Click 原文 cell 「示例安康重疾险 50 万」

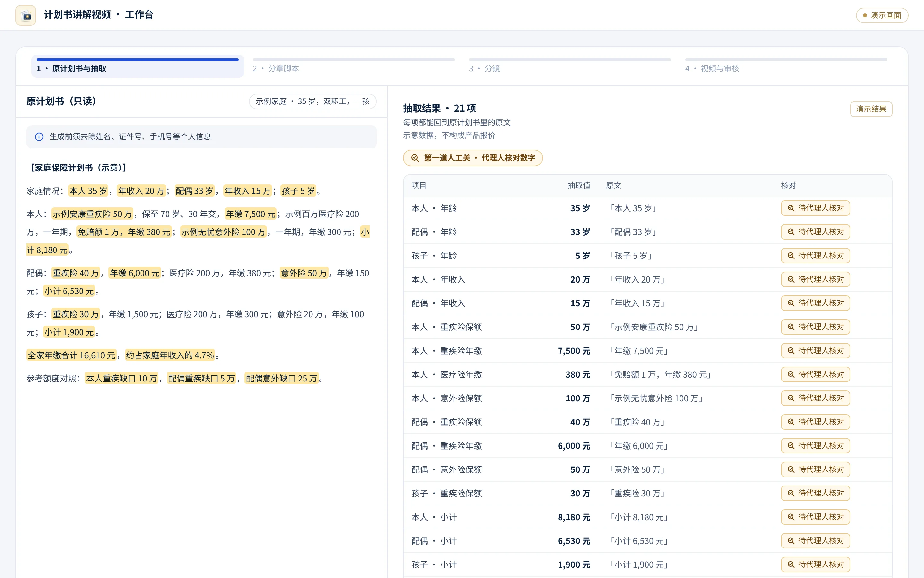(654, 327)
